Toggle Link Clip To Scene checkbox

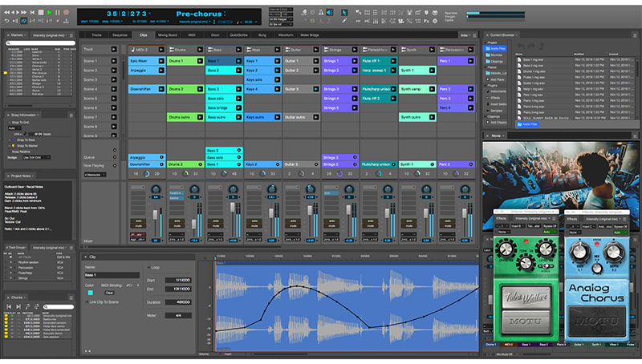point(87,302)
